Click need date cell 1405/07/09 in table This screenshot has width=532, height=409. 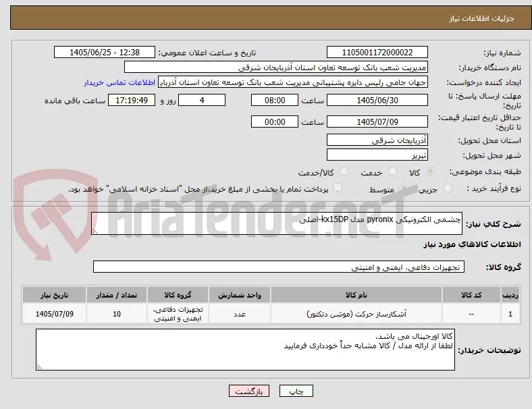coord(54,314)
